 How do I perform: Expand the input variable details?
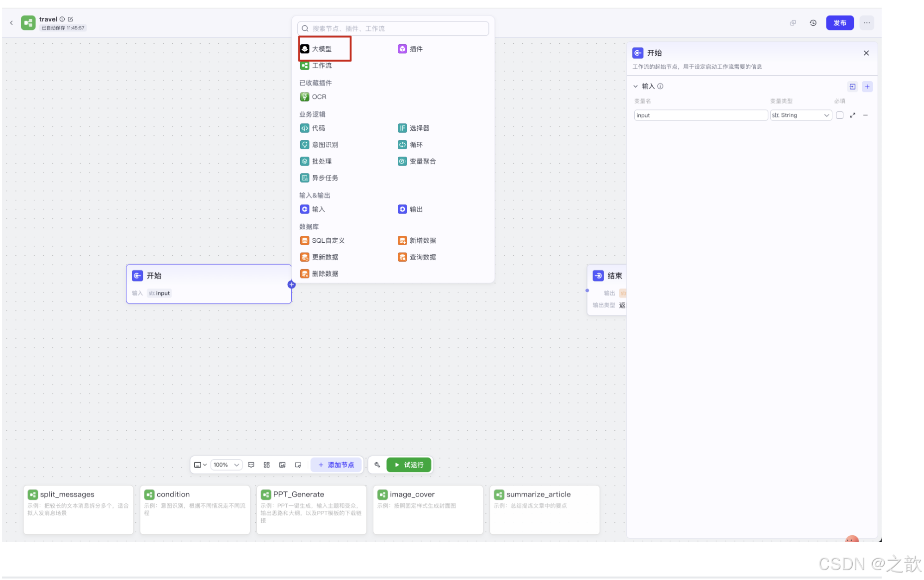852,115
